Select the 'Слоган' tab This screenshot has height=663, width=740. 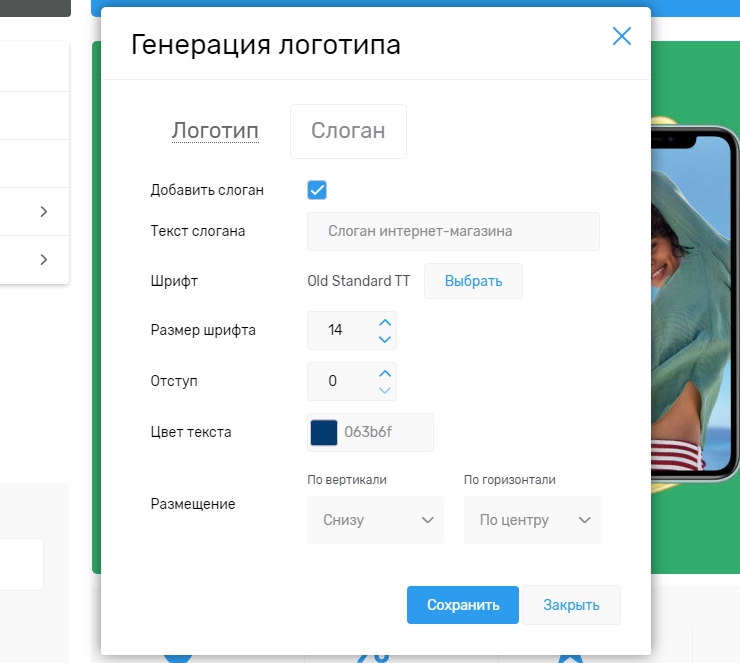coord(348,131)
